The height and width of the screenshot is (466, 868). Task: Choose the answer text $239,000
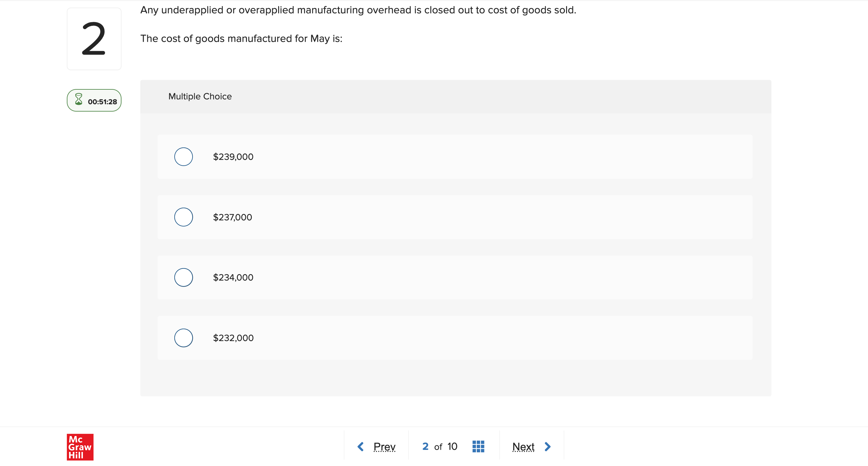(x=233, y=157)
